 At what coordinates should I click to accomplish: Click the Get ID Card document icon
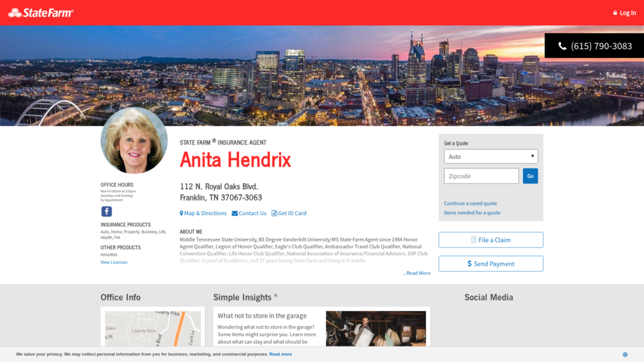point(274,214)
